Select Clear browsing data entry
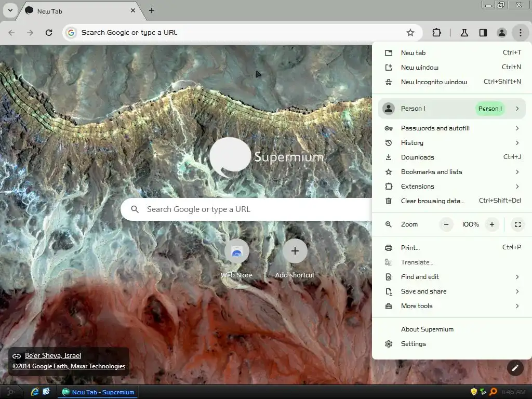 click(x=451, y=201)
